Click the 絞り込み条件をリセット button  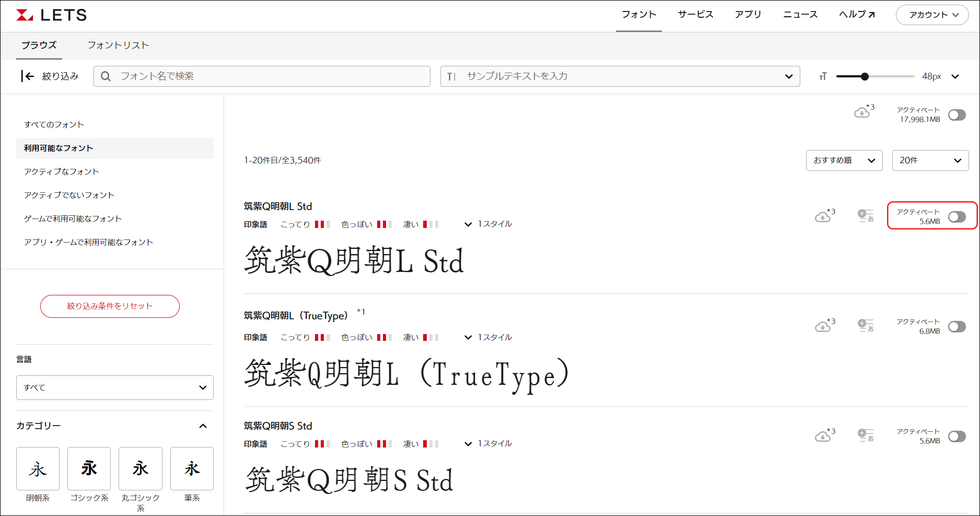coord(110,306)
